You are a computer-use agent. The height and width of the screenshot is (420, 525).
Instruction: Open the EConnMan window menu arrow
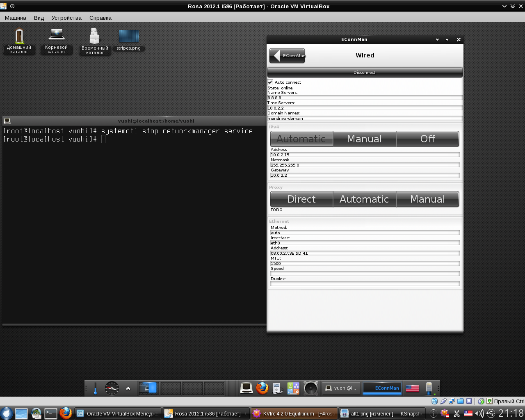pyautogui.click(x=437, y=40)
